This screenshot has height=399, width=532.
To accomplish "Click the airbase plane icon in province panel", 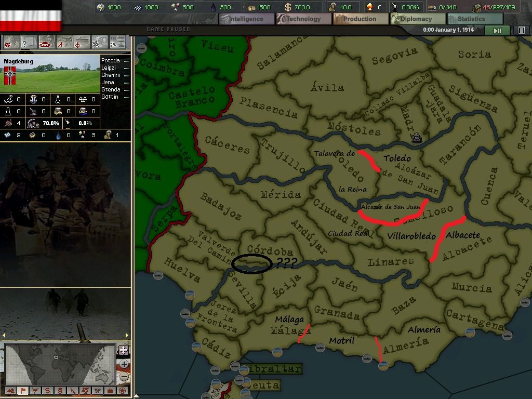I will (8, 99).
